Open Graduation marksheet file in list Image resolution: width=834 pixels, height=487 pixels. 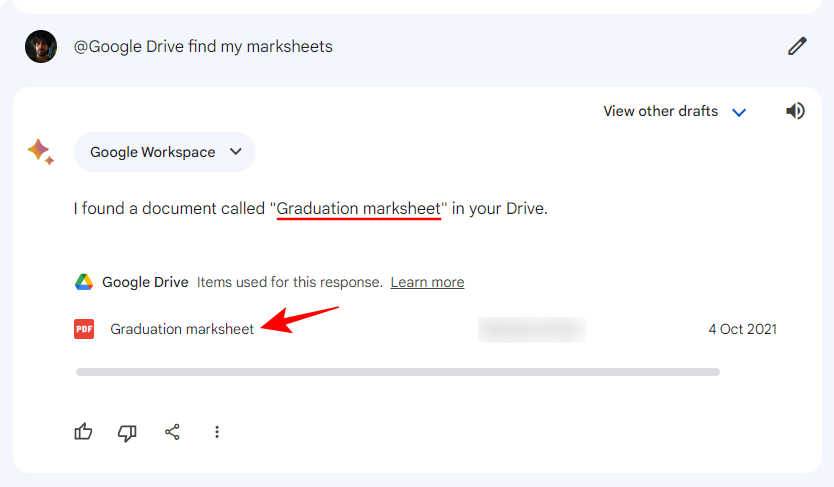(x=182, y=329)
